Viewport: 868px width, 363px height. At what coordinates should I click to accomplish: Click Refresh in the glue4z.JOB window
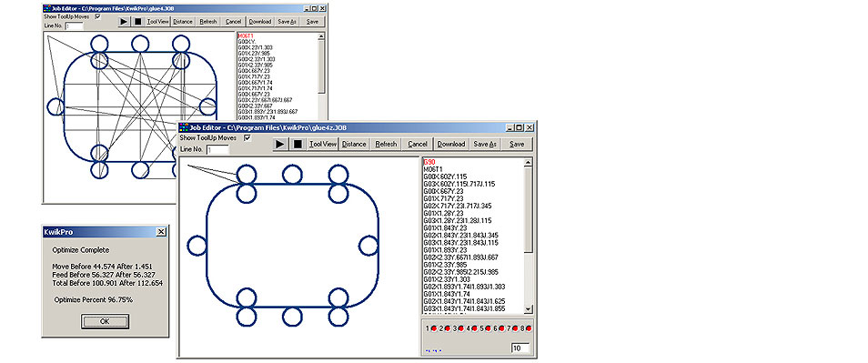pyautogui.click(x=386, y=145)
